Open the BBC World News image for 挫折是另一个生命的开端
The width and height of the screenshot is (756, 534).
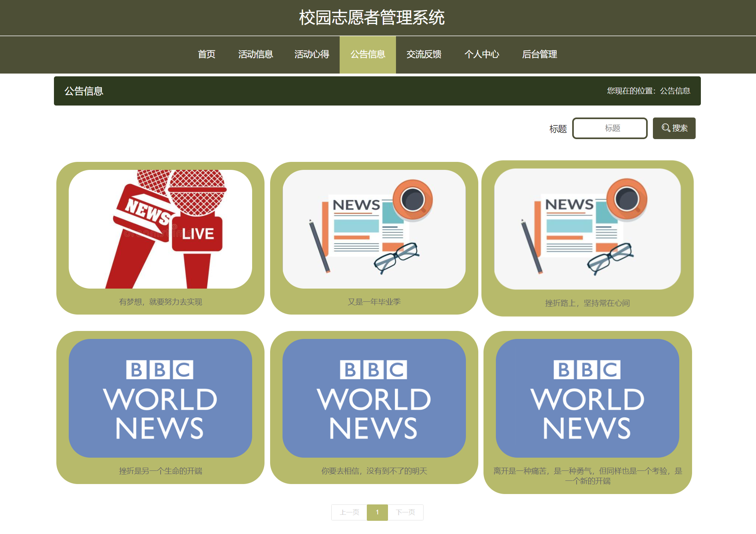[x=160, y=398]
